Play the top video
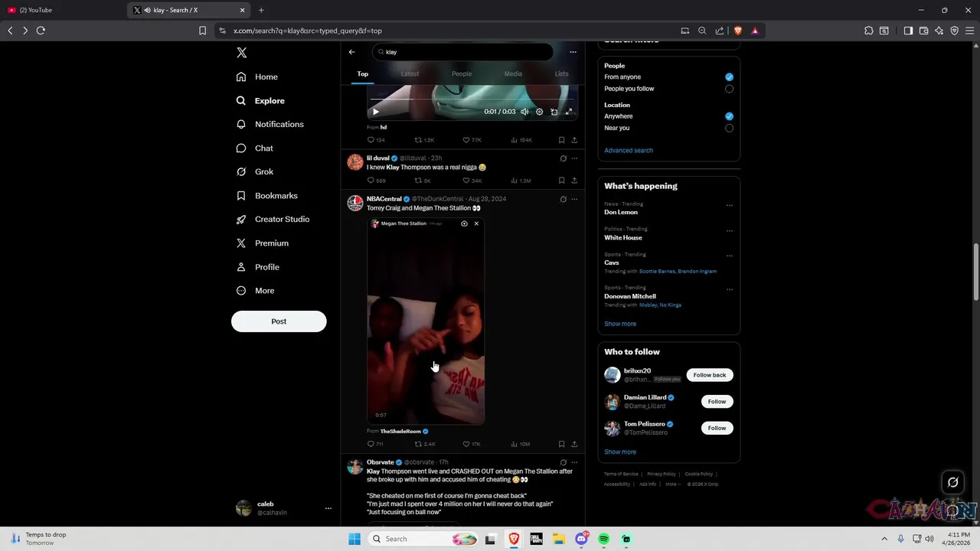The height and width of the screenshot is (551, 980). 375,112
